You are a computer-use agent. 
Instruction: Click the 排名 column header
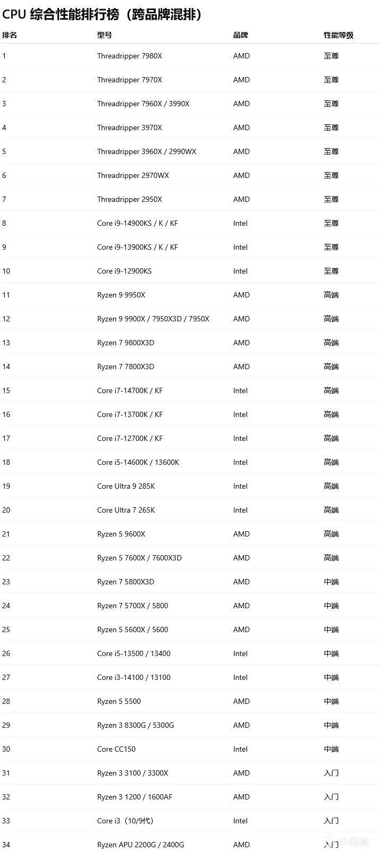(10, 35)
